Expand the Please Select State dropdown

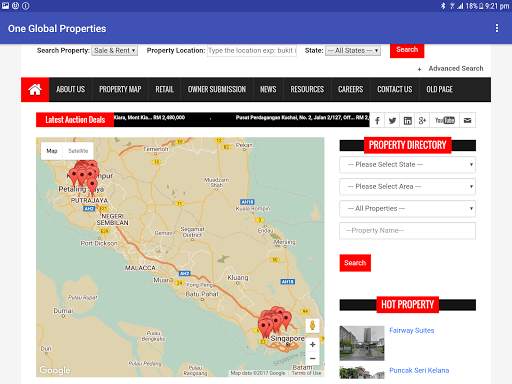[407, 165]
